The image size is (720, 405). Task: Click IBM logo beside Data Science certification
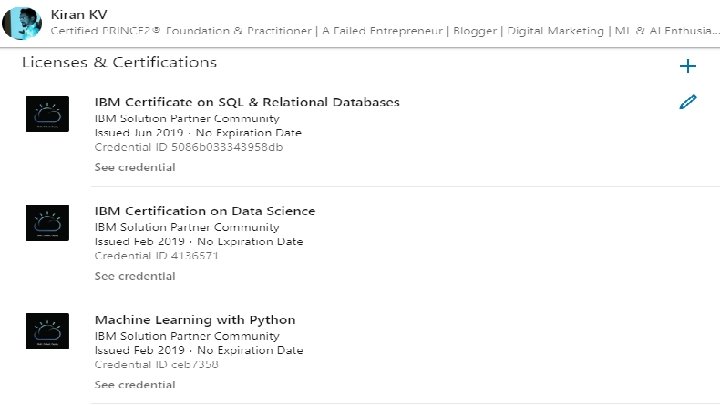pos(47,222)
